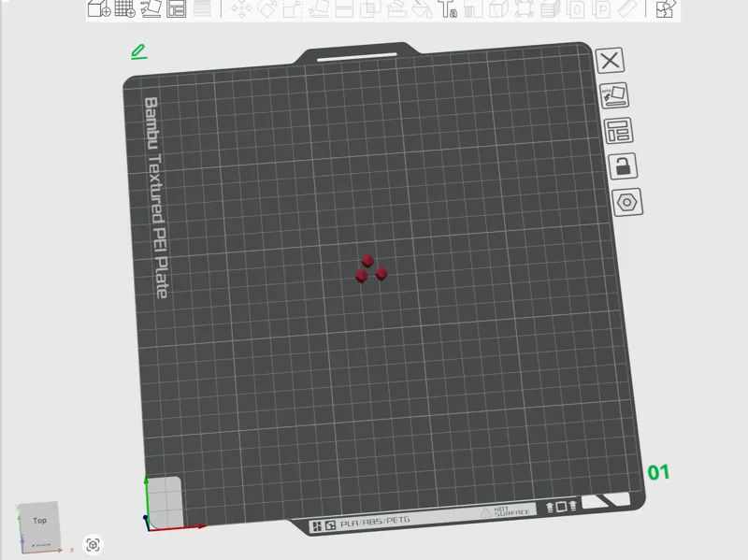Select the topmost red cube object
748x560 pixels.
367,261
